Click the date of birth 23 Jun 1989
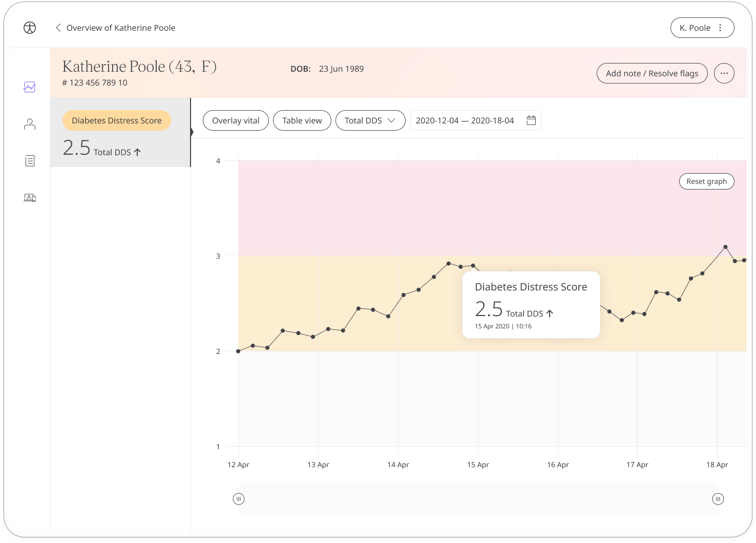Image resolution: width=756 pixels, height=543 pixels. click(x=341, y=69)
